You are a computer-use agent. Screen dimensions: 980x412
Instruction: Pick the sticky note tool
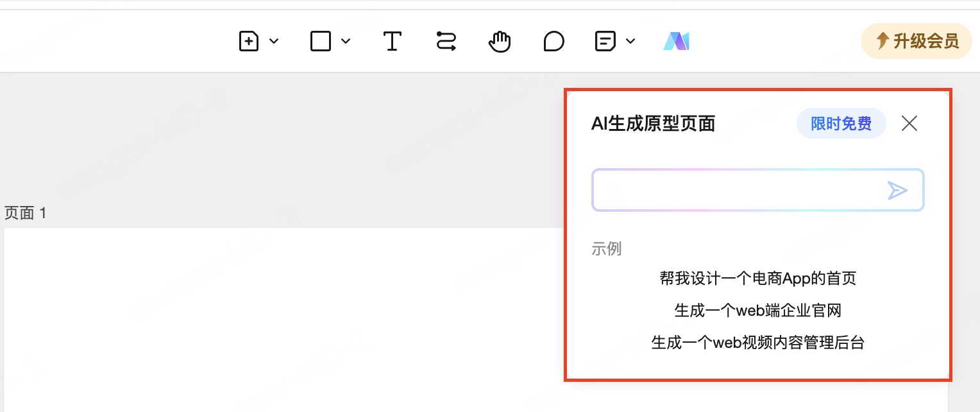[x=605, y=42]
